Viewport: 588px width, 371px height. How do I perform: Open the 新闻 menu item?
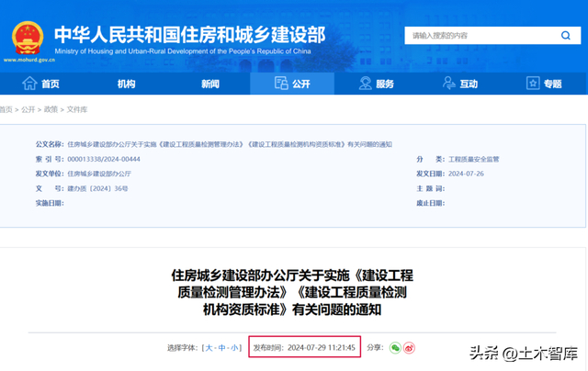(210, 84)
